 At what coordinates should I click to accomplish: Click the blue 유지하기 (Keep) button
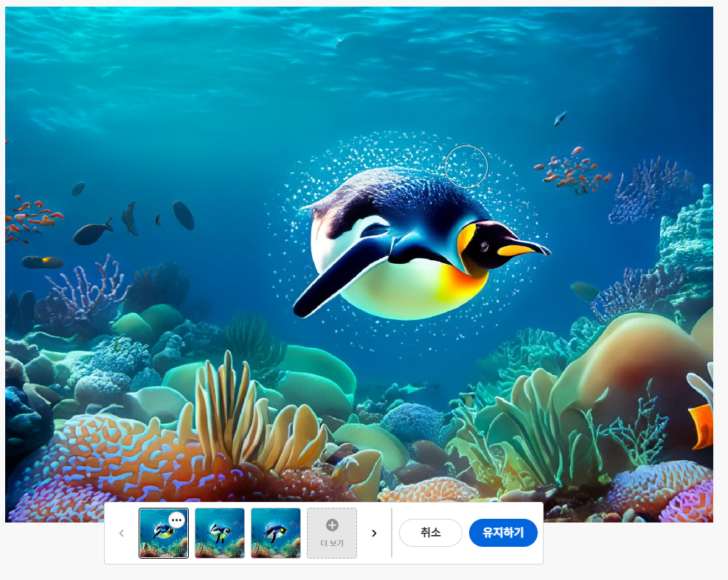[503, 533]
